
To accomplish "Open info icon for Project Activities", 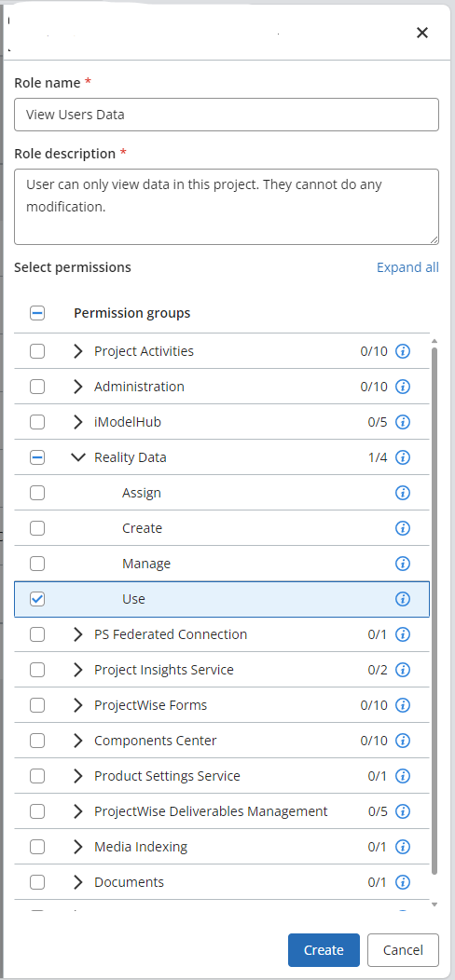I will coord(403,351).
